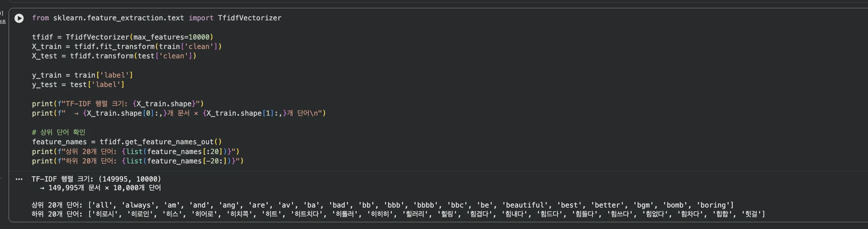Click the '# 상위 단어 확인' comment

point(59,132)
